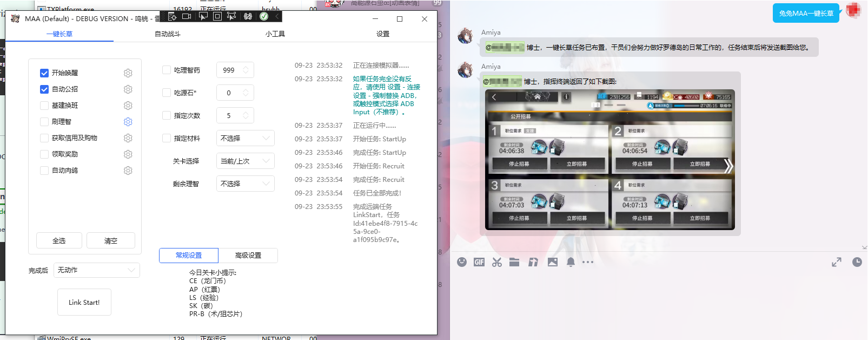Open settings gear for 开始唤醒 task
This screenshot has width=868, height=340.
(x=128, y=73)
